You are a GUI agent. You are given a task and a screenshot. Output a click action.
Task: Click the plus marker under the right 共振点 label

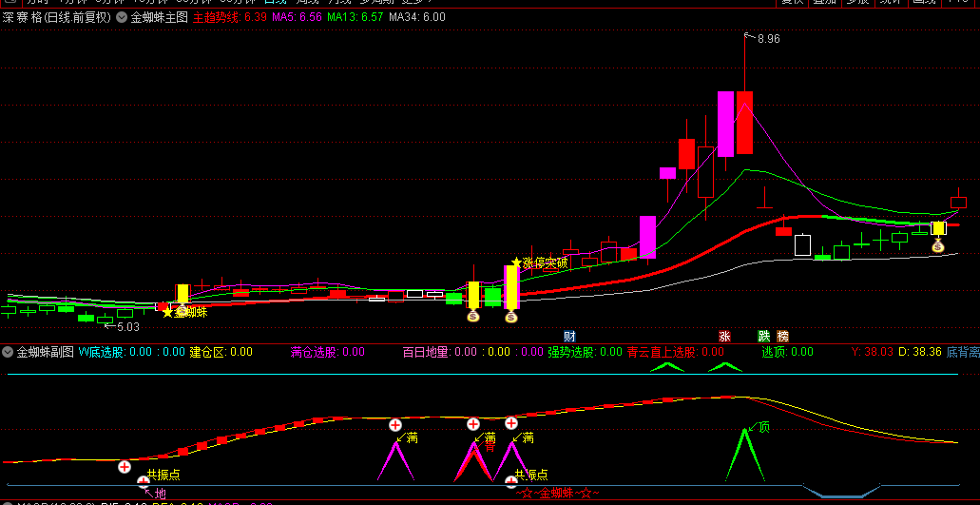tap(511, 481)
